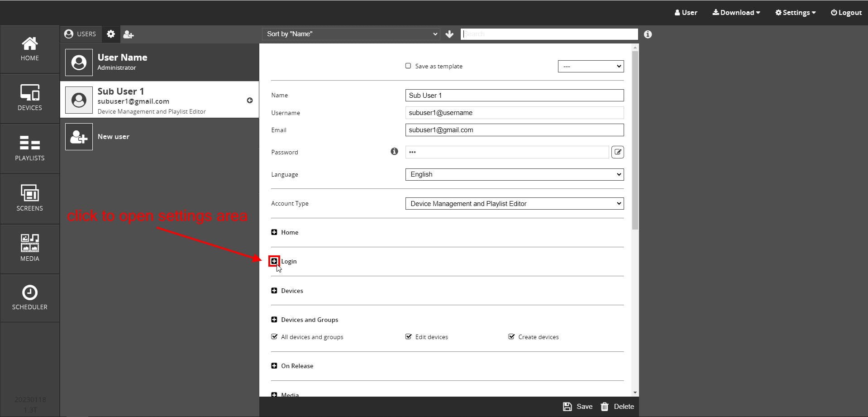The image size is (868, 417).
Task: Click Logout in the top bar
Action: [x=846, y=13]
